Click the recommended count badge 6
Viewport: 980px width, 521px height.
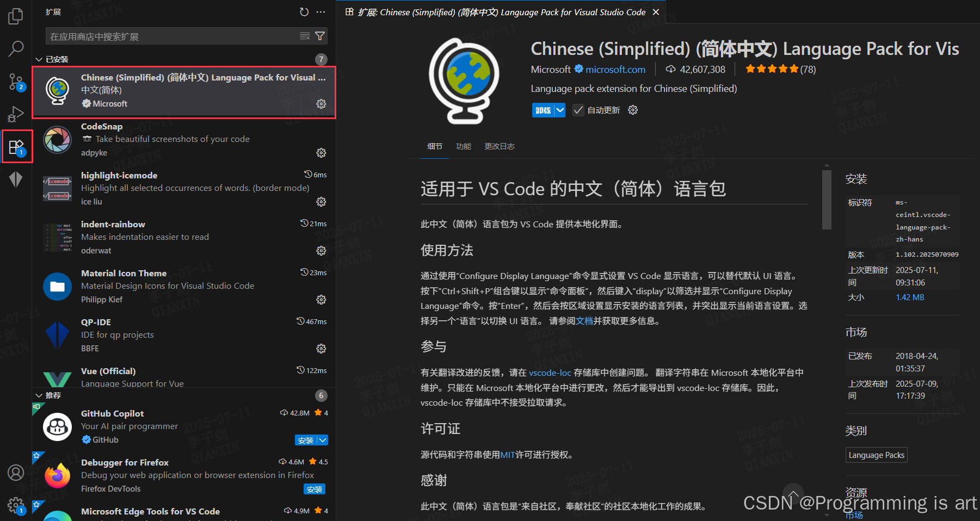321,395
